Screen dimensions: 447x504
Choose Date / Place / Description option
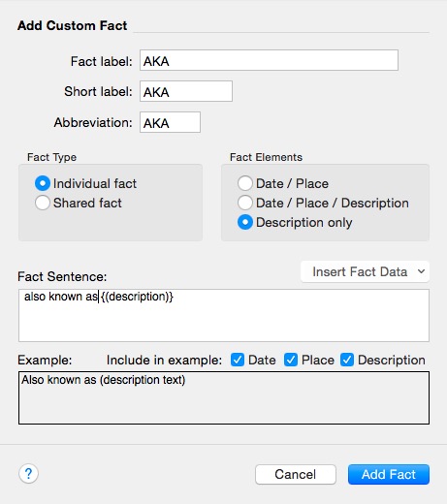point(245,203)
